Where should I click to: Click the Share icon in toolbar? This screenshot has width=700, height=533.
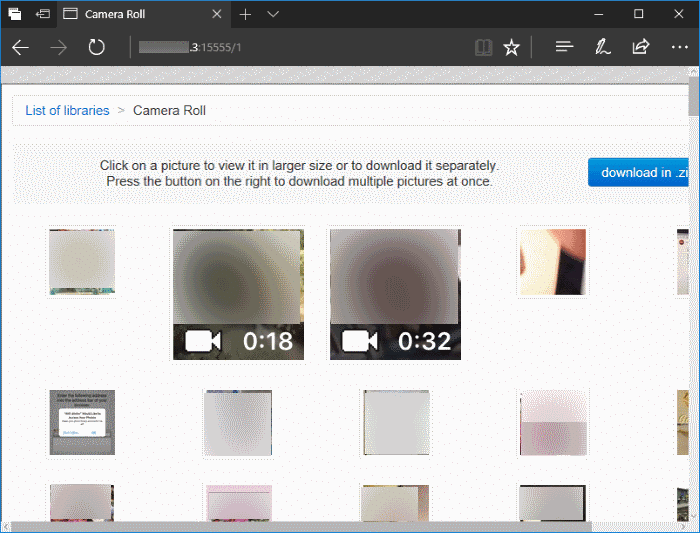[x=641, y=47]
